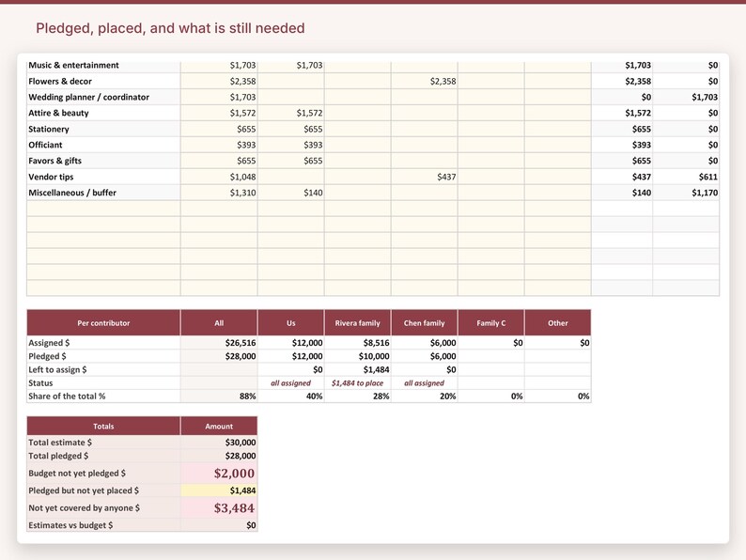Image resolution: width=746 pixels, height=560 pixels.
Task: Select the $611 value in the Vendor tips row
Action: coord(707,177)
